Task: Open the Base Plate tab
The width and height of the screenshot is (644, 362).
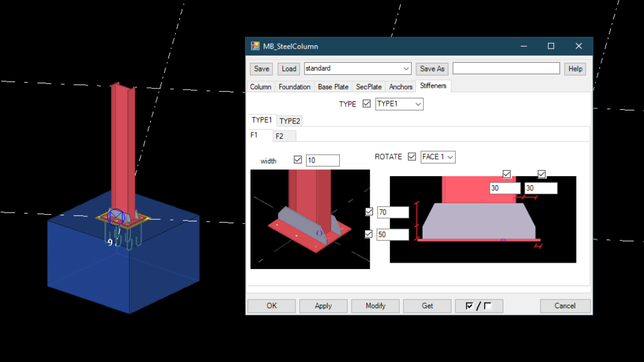Action: 333,86
